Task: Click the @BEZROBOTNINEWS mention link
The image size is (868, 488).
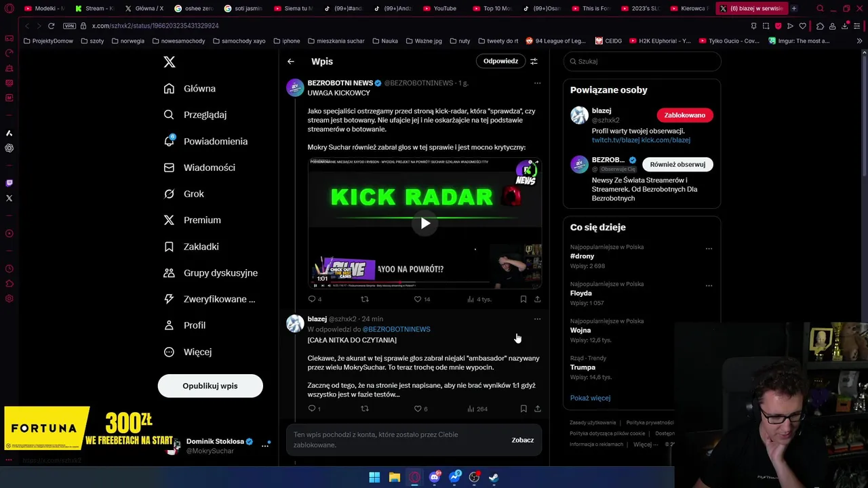Action: 396,329
